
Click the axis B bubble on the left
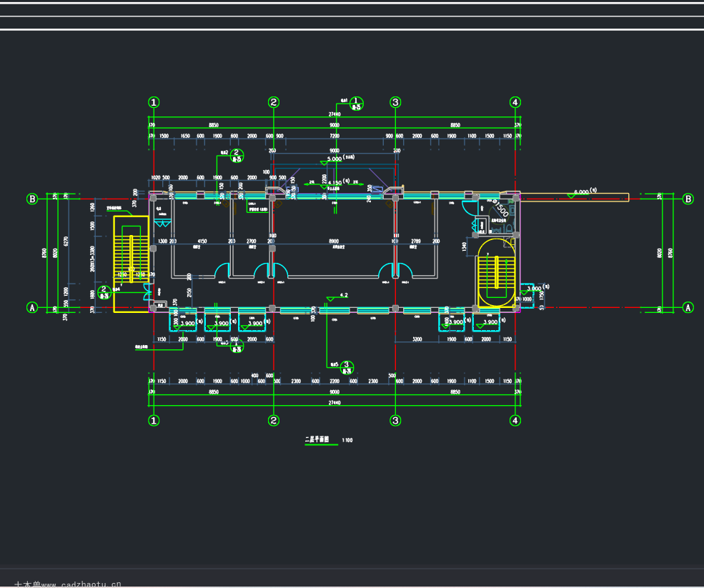coord(32,199)
